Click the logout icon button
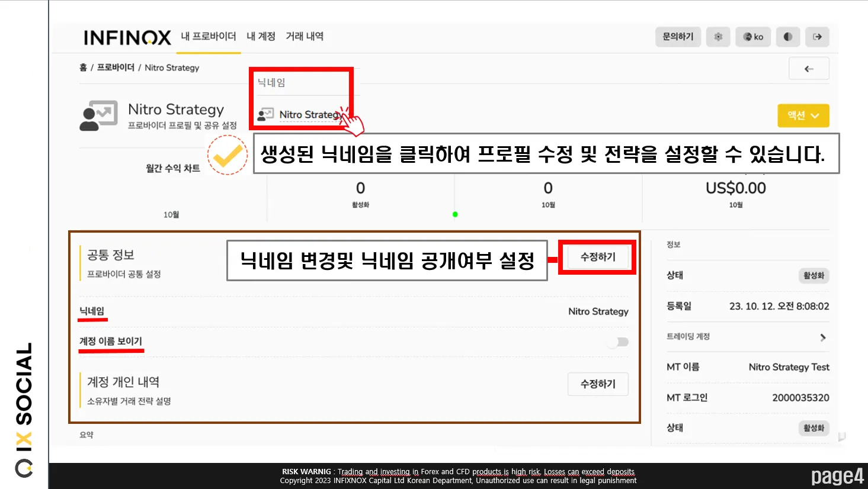Viewport: 868px width, 489px height. point(817,37)
